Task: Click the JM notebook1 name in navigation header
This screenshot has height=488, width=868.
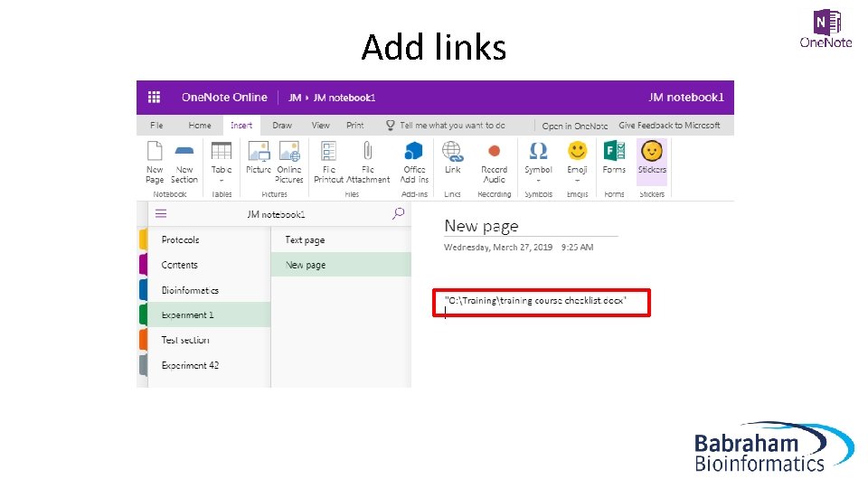Action: click(x=276, y=214)
